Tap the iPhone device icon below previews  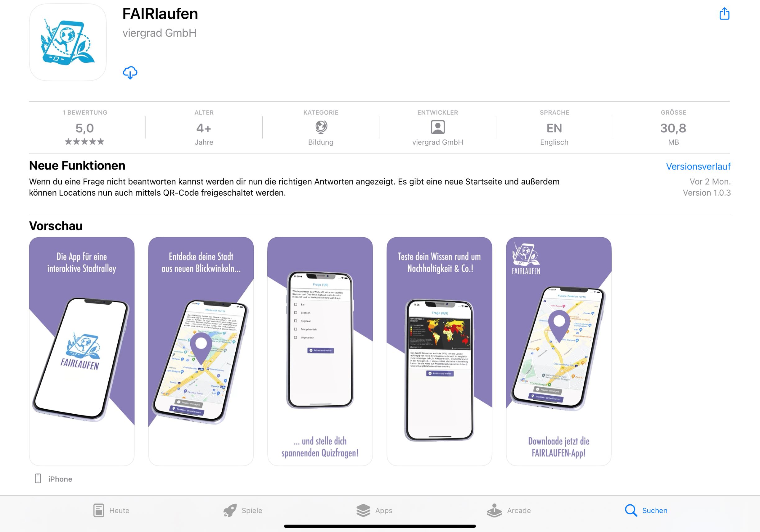[x=38, y=478]
